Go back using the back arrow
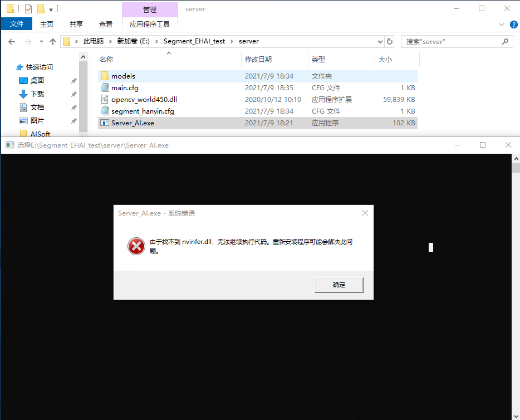Viewport: 520px width, 420px height. click(12, 41)
